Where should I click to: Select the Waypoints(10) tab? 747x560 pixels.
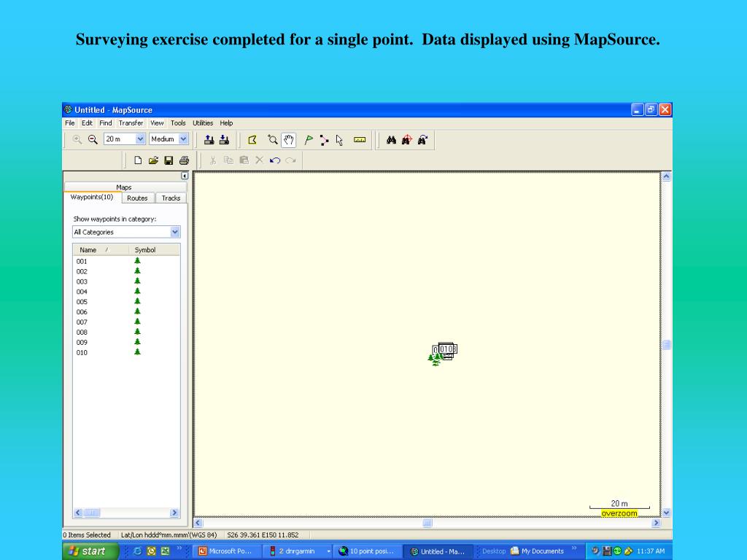click(x=92, y=197)
